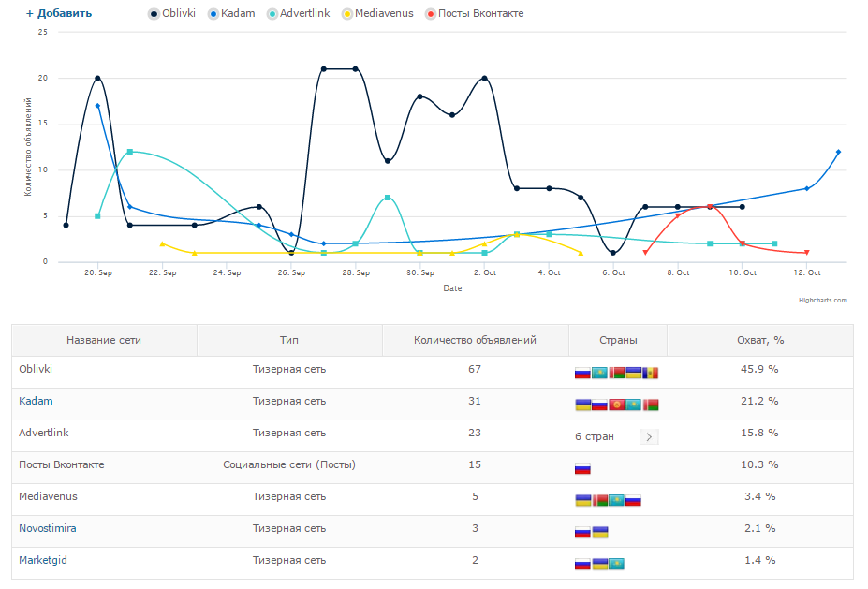This screenshot has width=868, height=589.
Task: Click the Ukraine flag in the Mediavenus row
Action: (583, 500)
